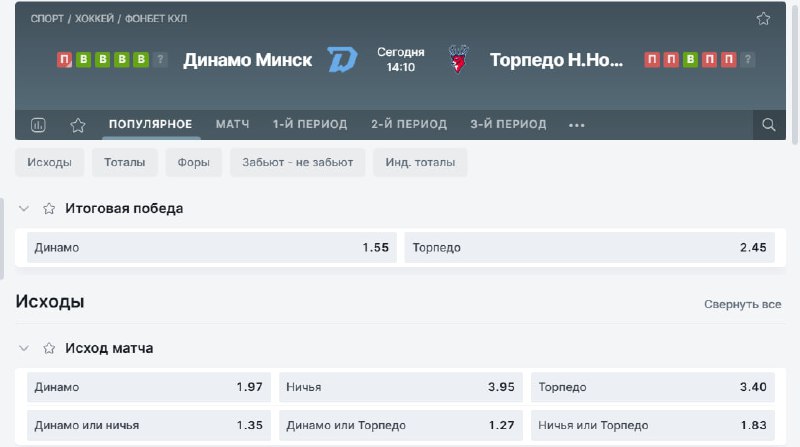Go to ФОНБЕТ КХЛ breadcrumb

pyautogui.click(x=156, y=19)
